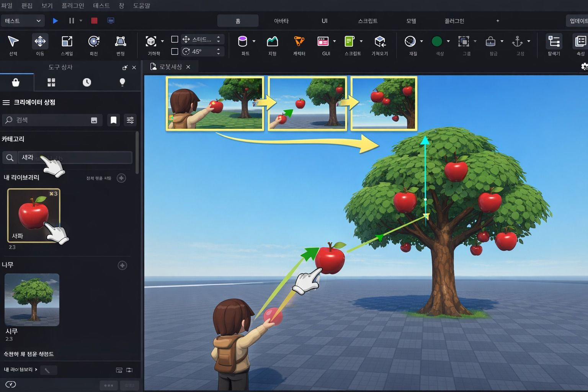
Task: Enable the move snap checkbox next to 스터드
Action: click(x=175, y=39)
